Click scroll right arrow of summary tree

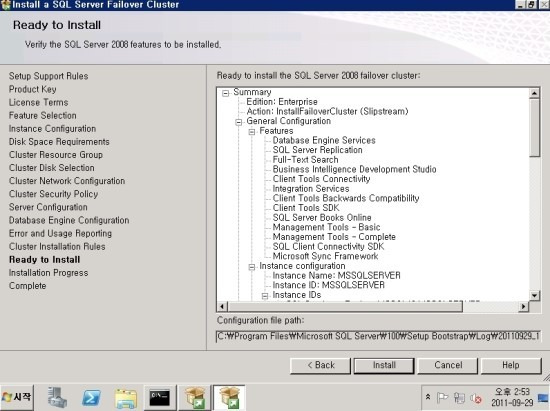[523, 306]
